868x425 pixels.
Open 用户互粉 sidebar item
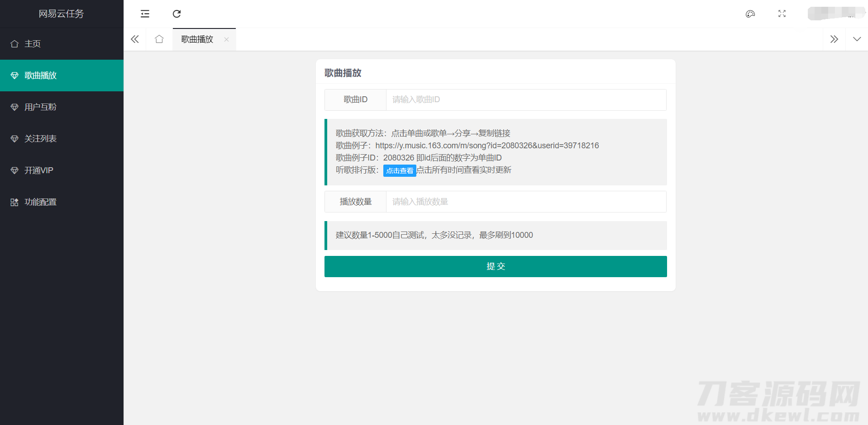tap(41, 107)
